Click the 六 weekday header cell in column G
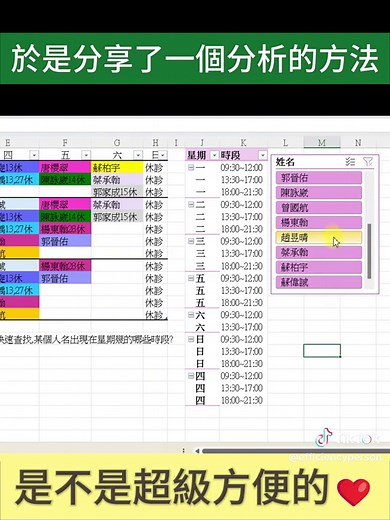390x520 pixels. 117,155
